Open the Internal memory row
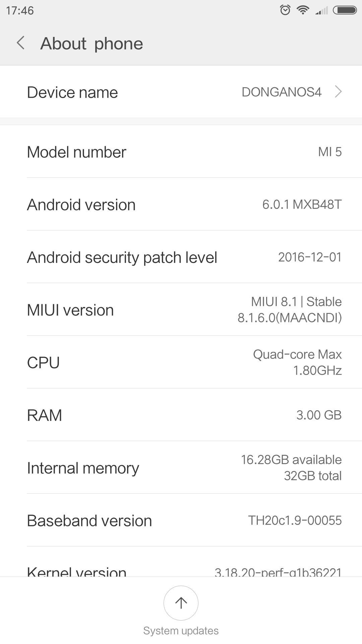 click(181, 468)
